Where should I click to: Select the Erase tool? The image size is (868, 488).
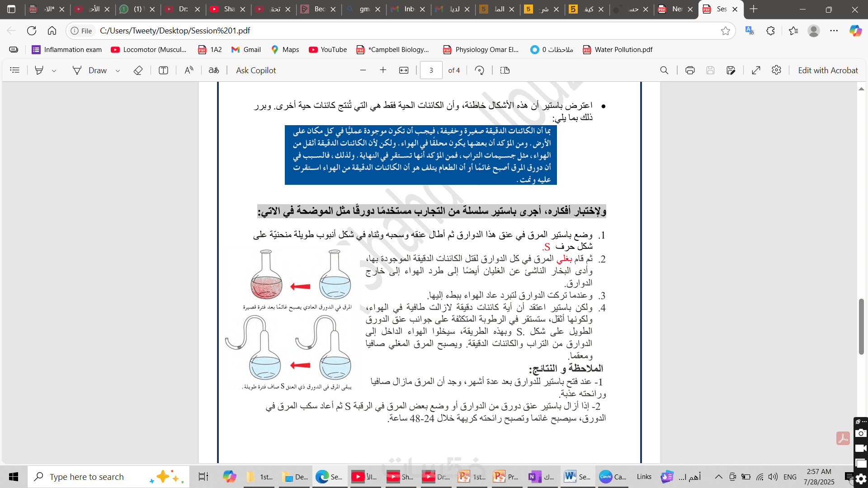[138, 70]
